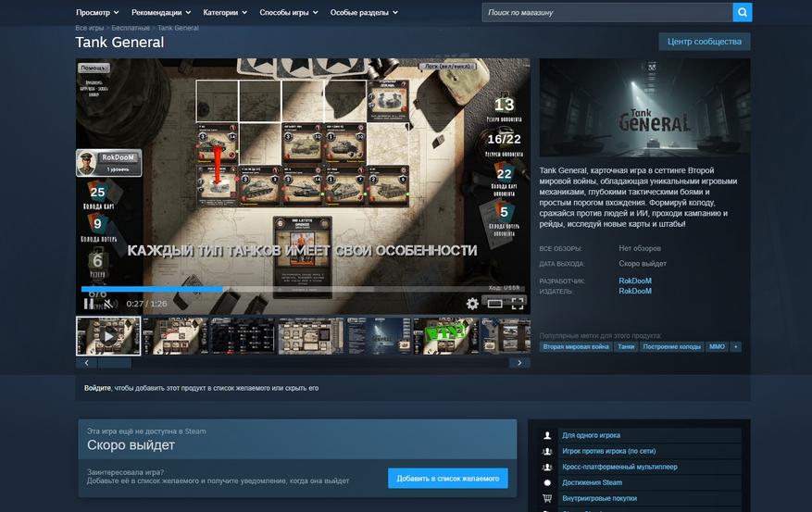Open the Категории dropdown menu
The width and height of the screenshot is (812, 512).
[x=225, y=12]
